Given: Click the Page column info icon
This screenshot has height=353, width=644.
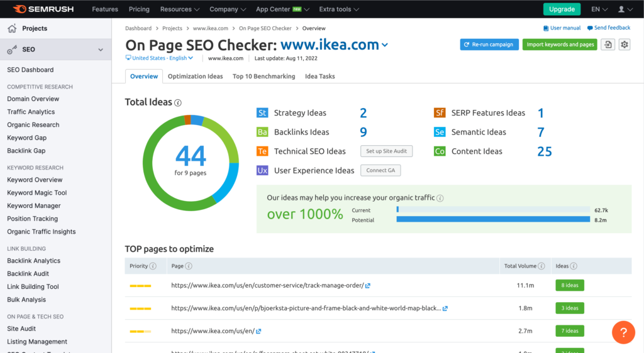Looking at the screenshot, I should point(189,266).
